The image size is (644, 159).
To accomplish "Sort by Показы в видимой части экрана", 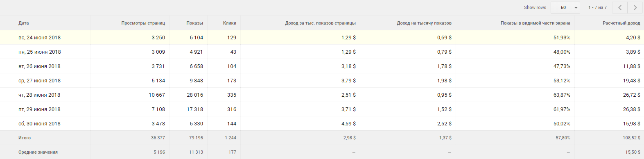I will [x=536, y=23].
